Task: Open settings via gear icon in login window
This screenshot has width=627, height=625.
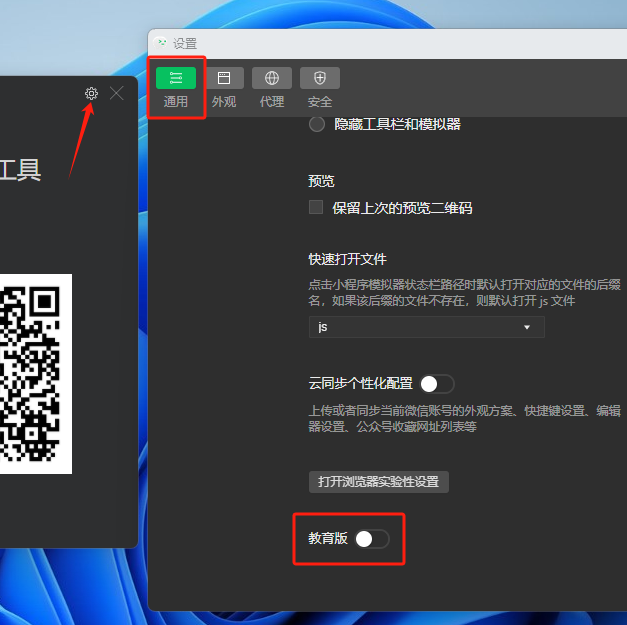Action: (x=91, y=93)
